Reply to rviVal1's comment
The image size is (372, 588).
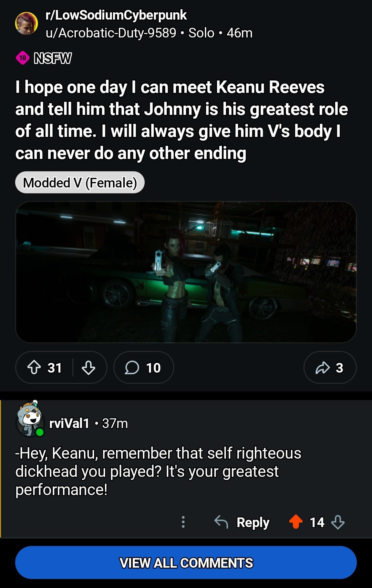pos(253,522)
